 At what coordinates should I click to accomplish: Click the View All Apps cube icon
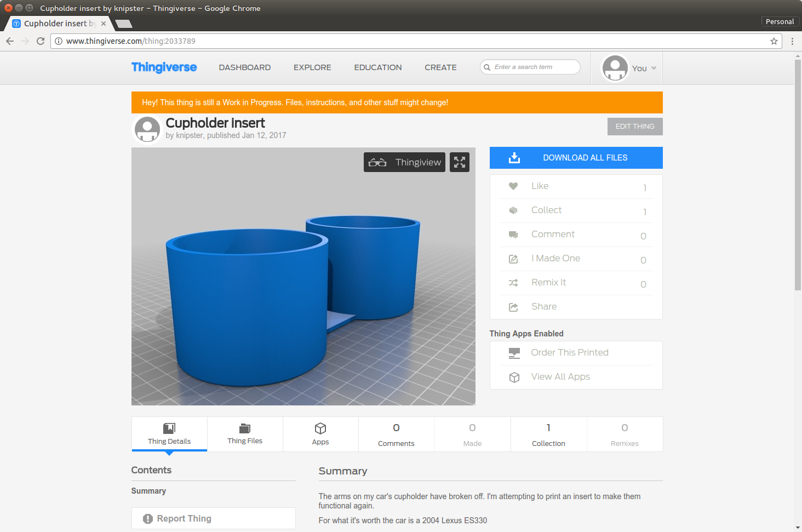pos(514,377)
